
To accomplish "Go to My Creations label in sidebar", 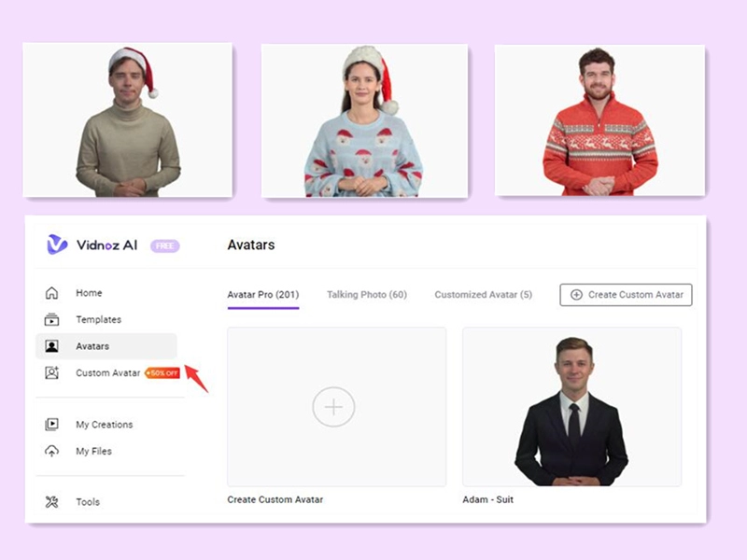I will [x=104, y=425].
